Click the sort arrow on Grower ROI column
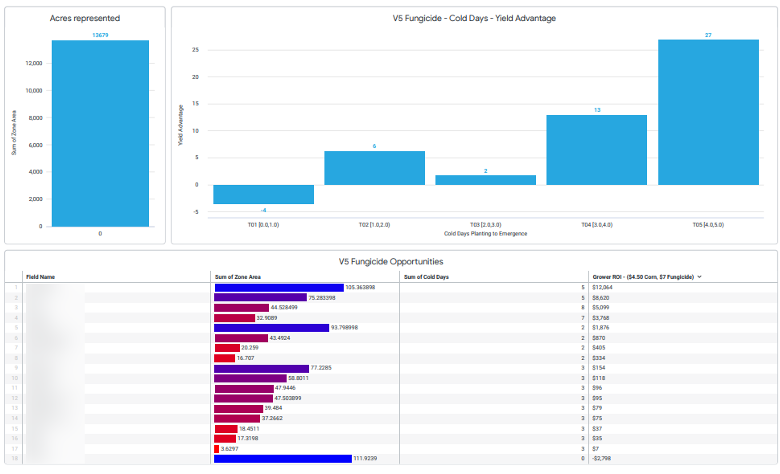Viewport: 780px width, 474px height. coord(699,276)
